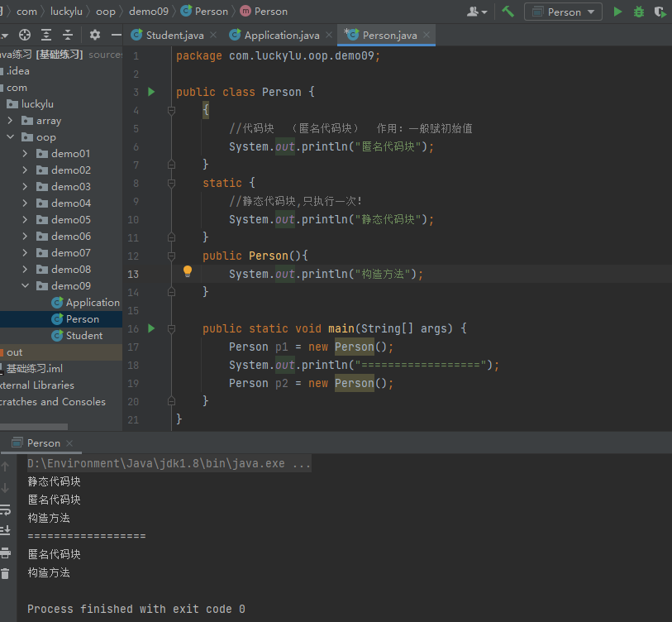This screenshot has width=672, height=622.
Task: Click the yellow light bulb intention icon
Action: 188,271
